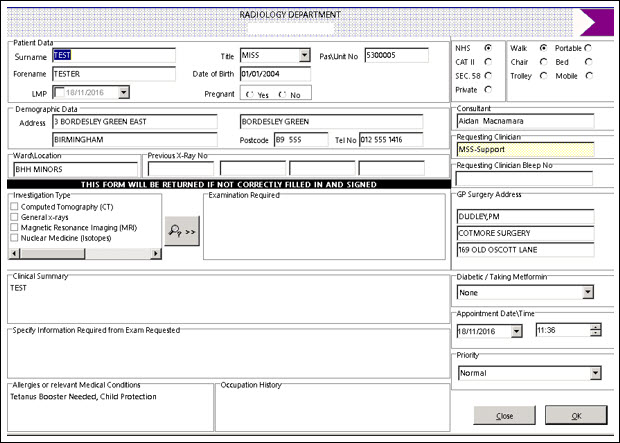Screen dimensions: 620x443
Task: Open the Title dropdown
Action: (x=304, y=55)
